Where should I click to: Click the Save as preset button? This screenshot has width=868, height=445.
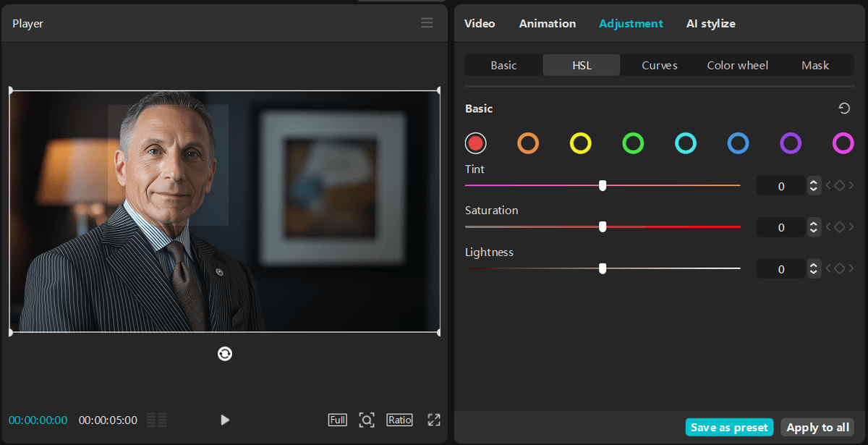click(x=729, y=427)
